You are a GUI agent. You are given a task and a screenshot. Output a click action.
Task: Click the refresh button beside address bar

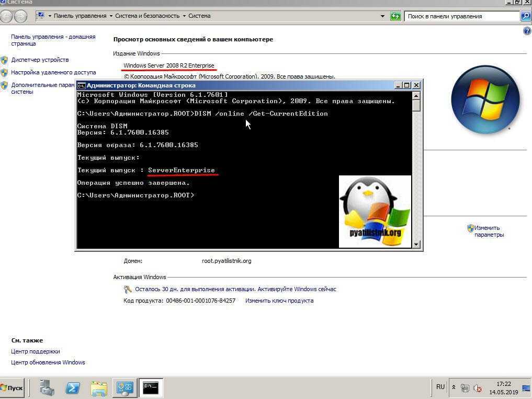point(395,16)
